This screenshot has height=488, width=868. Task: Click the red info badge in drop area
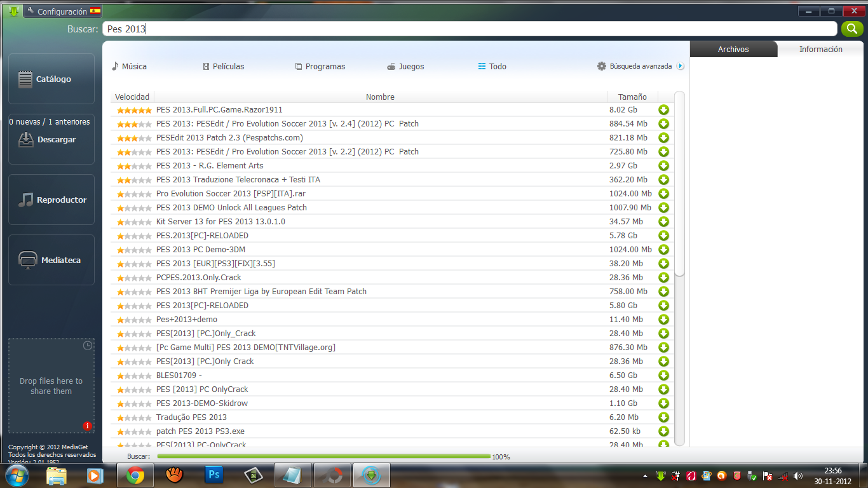click(x=88, y=426)
